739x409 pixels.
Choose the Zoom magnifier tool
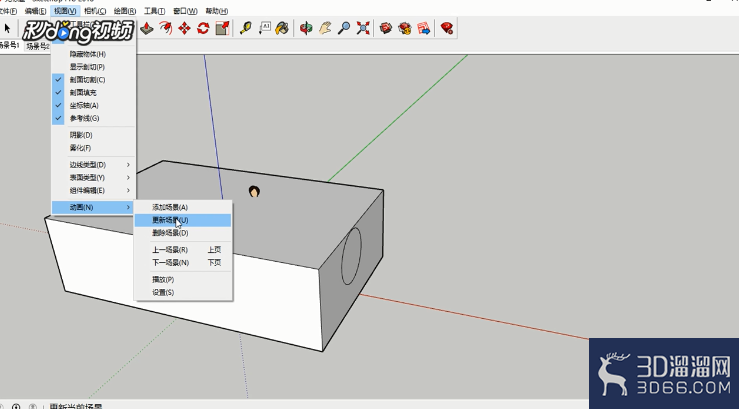pyautogui.click(x=344, y=28)
